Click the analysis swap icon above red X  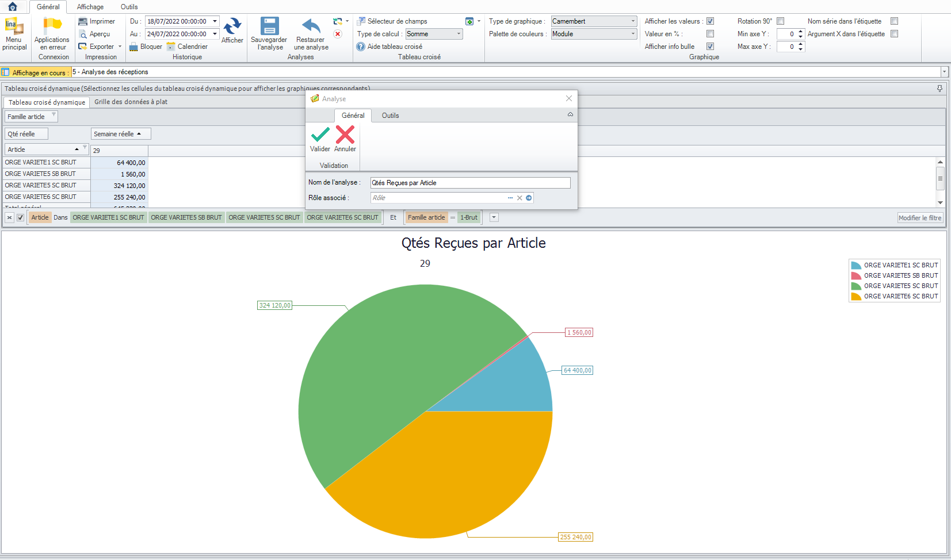[338, 21]
